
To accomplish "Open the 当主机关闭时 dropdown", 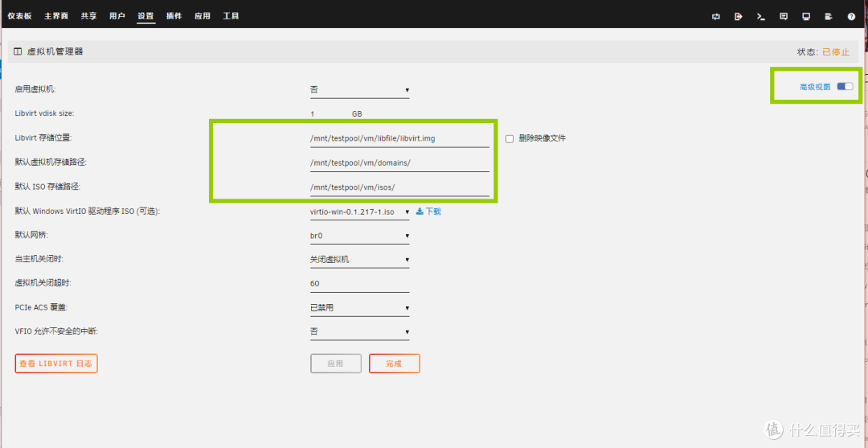I will click(x=359, y=260).
